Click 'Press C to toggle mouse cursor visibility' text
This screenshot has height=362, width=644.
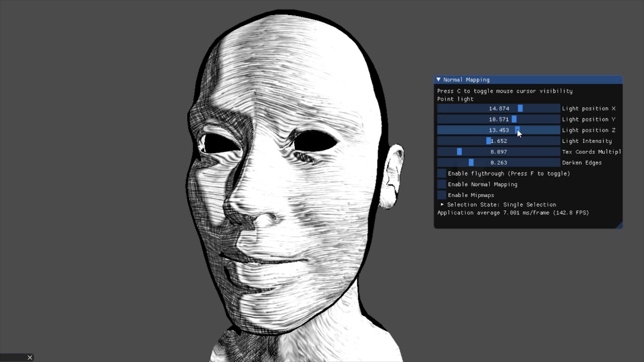(x=505, y=91)
